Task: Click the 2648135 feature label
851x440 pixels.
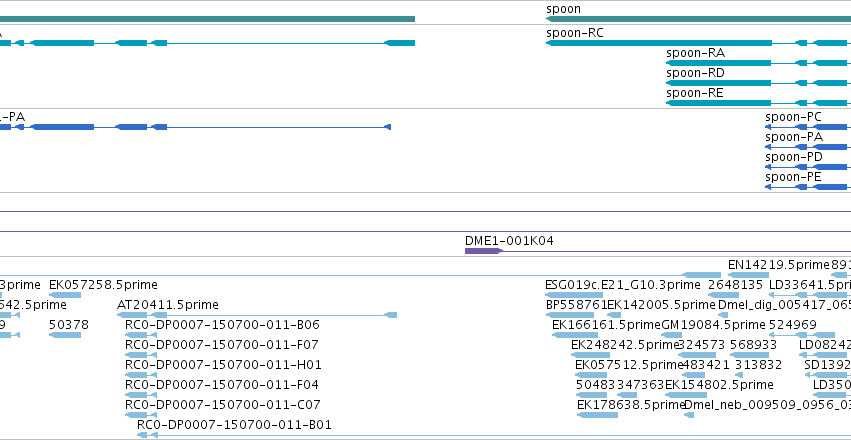Action: (x=735, y=285)
